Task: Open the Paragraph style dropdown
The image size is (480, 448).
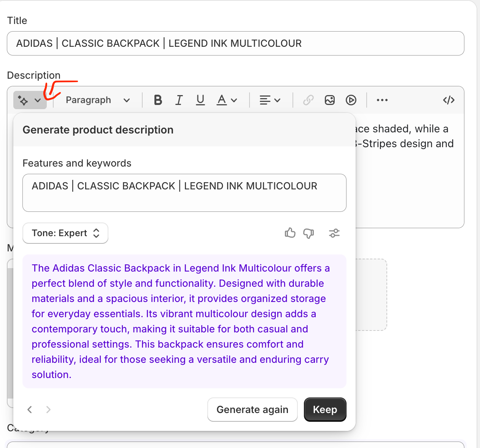Action: (98, 100)
